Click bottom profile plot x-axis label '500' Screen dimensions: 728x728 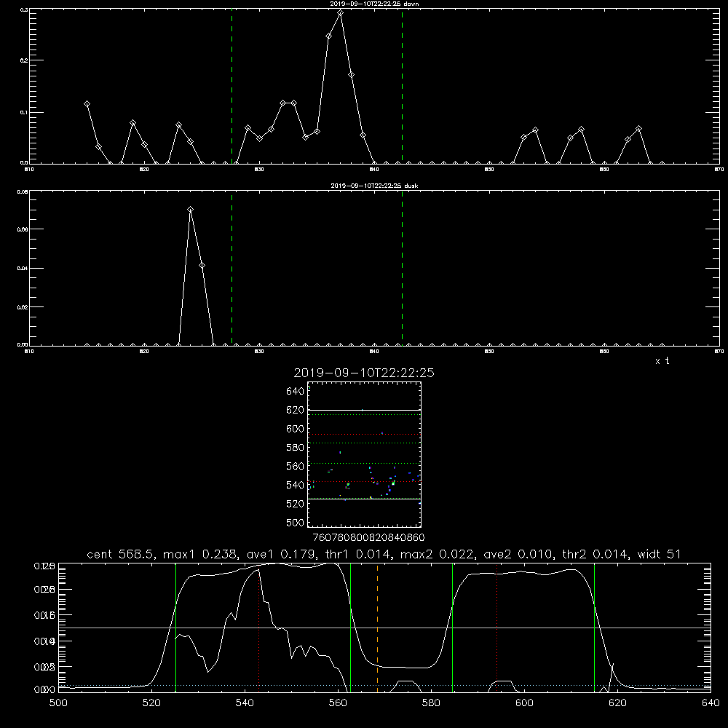pos(58,703)
